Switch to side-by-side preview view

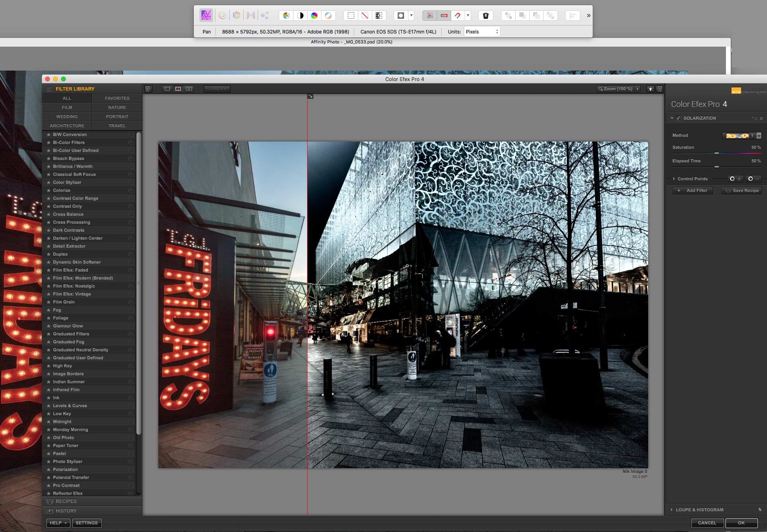189,89
